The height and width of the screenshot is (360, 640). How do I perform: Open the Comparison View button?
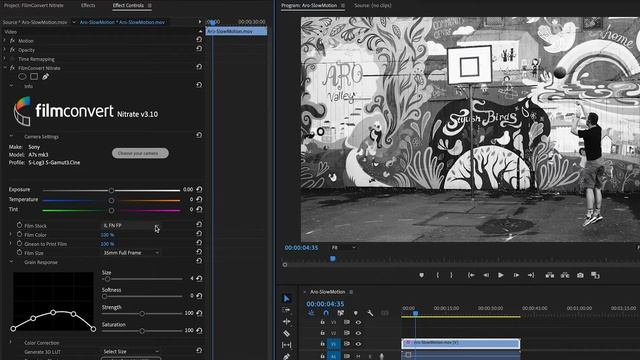coord(595,276)
